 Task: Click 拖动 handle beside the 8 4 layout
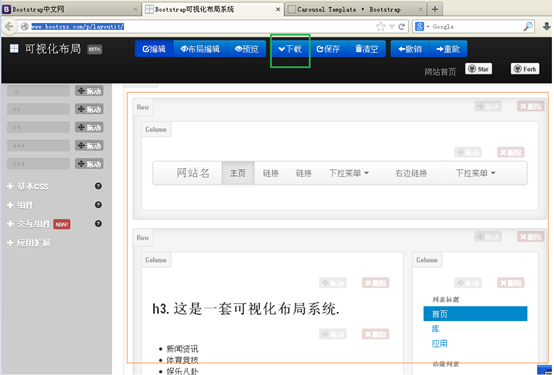pyautogui.click(x=89, y=128)
